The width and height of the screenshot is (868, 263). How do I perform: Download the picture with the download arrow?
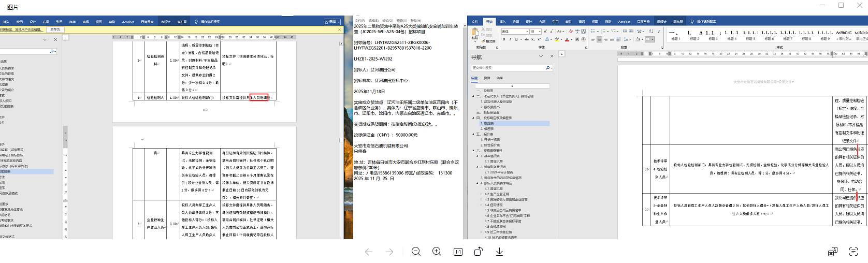tap(499, 252)
